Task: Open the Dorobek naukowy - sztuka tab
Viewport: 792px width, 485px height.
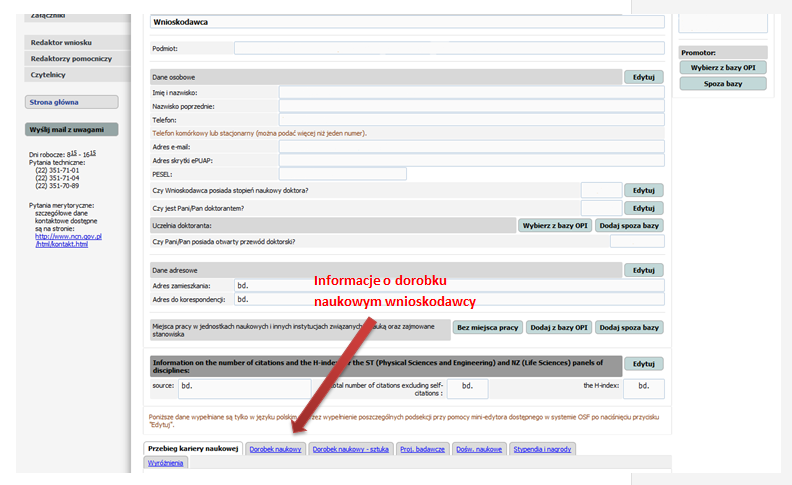Action: [351, 449]
